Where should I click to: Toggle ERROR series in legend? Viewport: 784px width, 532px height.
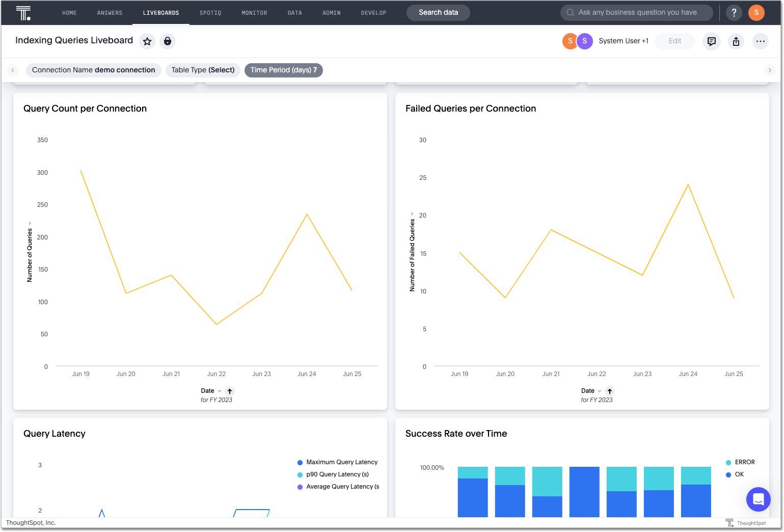click(744, 462)
